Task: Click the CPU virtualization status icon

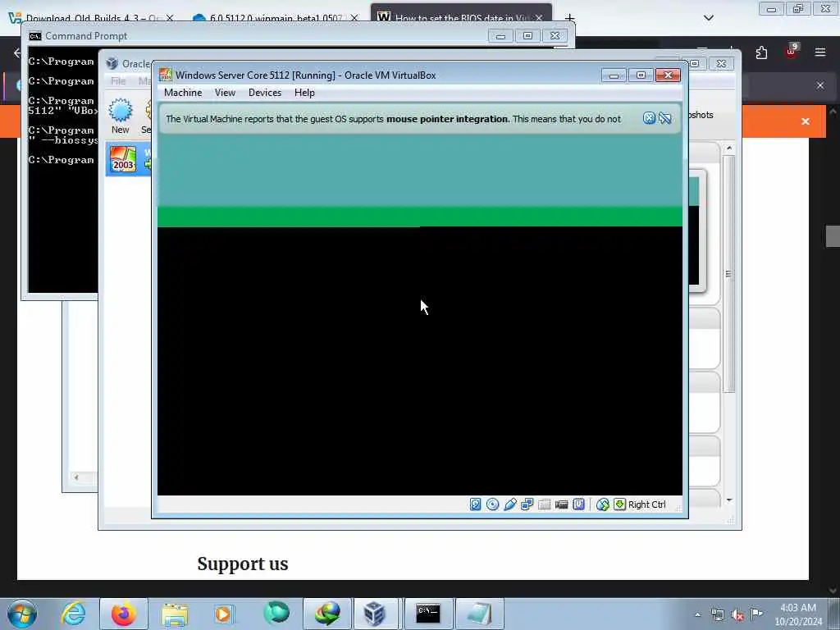Action: click(578, 504)
